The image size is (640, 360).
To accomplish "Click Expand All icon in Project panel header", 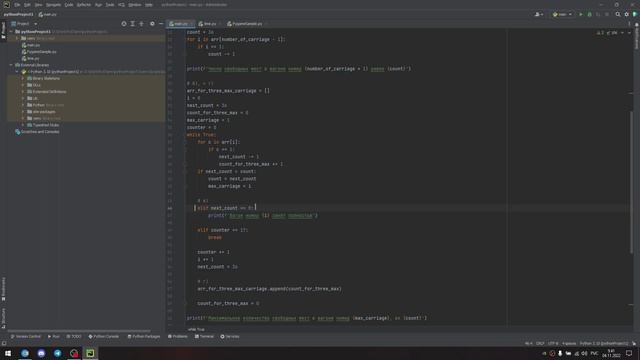I will (133, 24).
